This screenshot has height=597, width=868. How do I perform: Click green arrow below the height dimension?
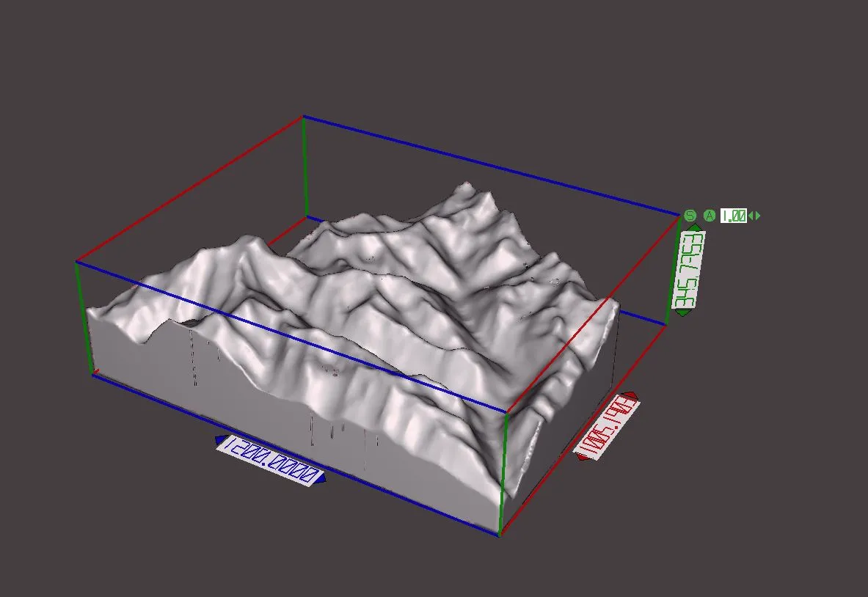tap(682, 313)
